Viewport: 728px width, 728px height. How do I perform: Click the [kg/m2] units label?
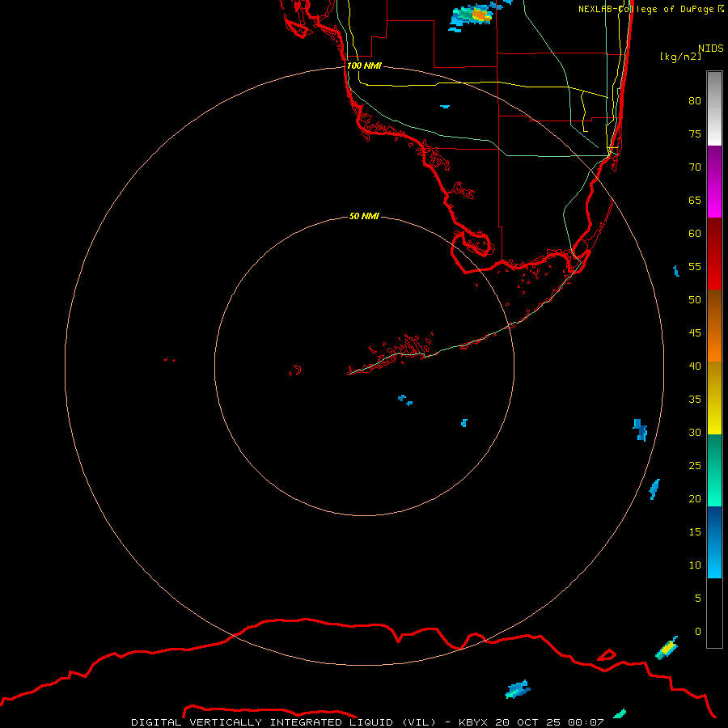coord(680,57)
